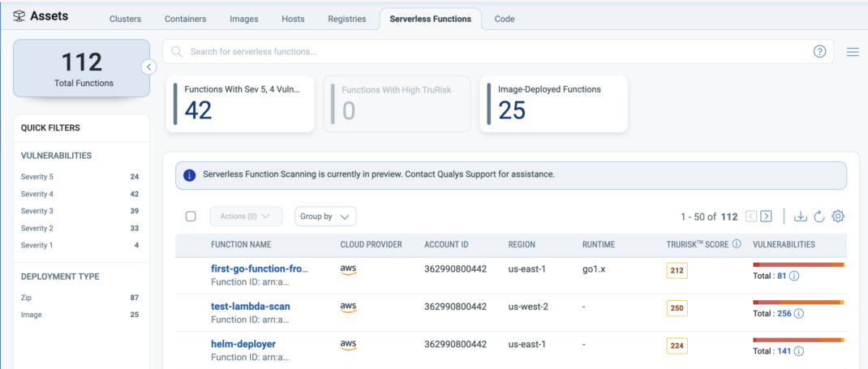The width and height of the screenshot is (868, 369).
Task: Click vulnerability total 256 link
Action: (784, 313)
